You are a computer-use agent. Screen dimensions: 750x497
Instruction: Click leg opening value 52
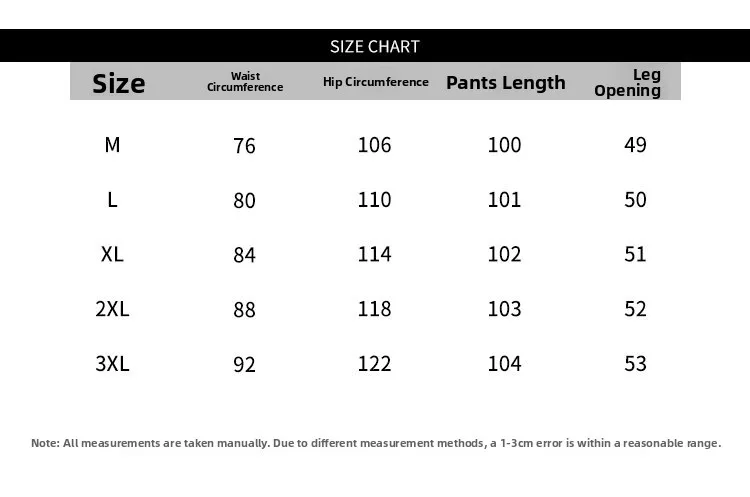click(635, 309)
